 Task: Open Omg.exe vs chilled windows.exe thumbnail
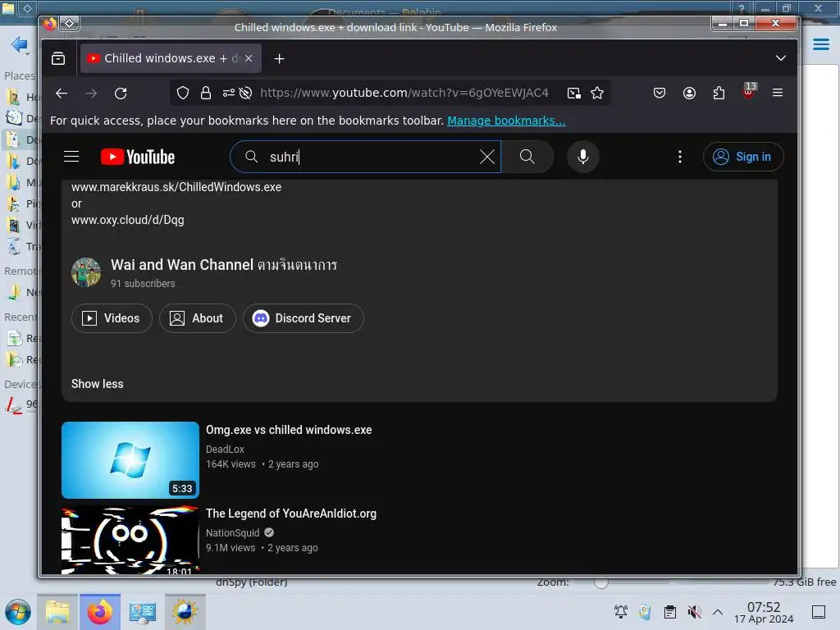click(x=130, y=460)
